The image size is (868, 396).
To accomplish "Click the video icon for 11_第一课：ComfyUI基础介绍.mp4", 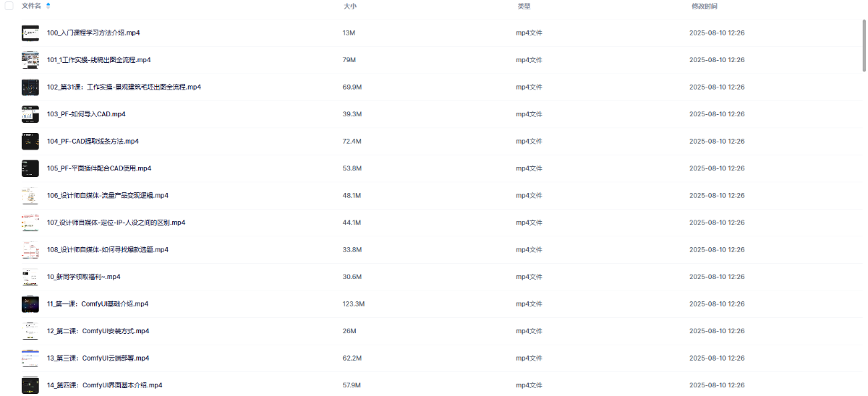I will pyautogui.click(x=30, y=304).
